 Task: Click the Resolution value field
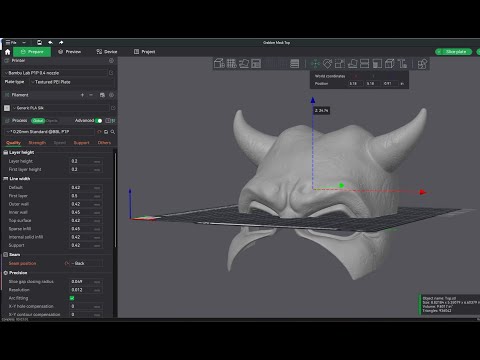[86, 290]
